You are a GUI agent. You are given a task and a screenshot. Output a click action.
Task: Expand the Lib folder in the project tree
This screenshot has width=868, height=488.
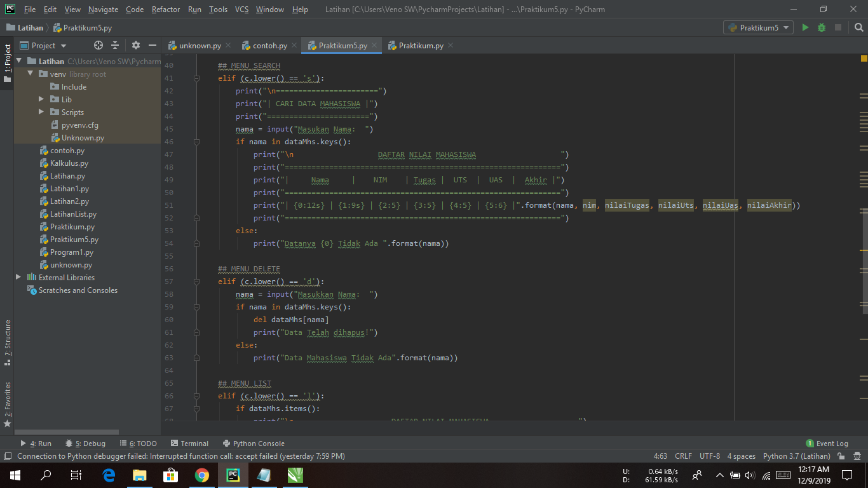pos(41,99)
